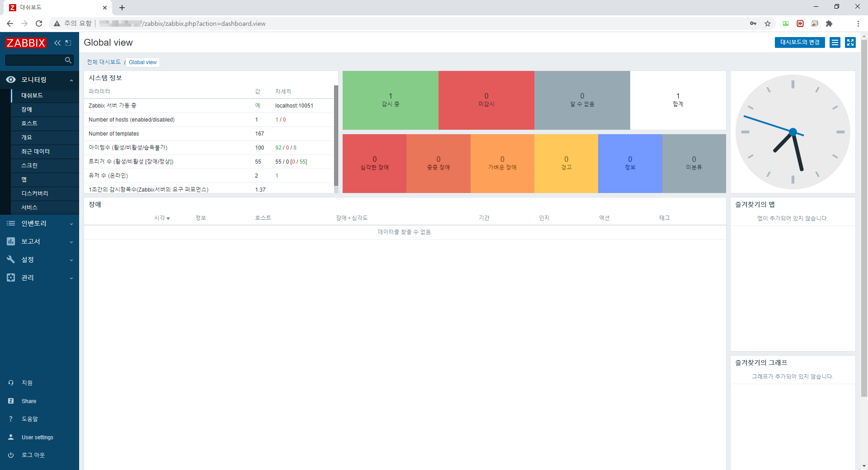Open dashboard actions hamburger menu

coord(835,42)
